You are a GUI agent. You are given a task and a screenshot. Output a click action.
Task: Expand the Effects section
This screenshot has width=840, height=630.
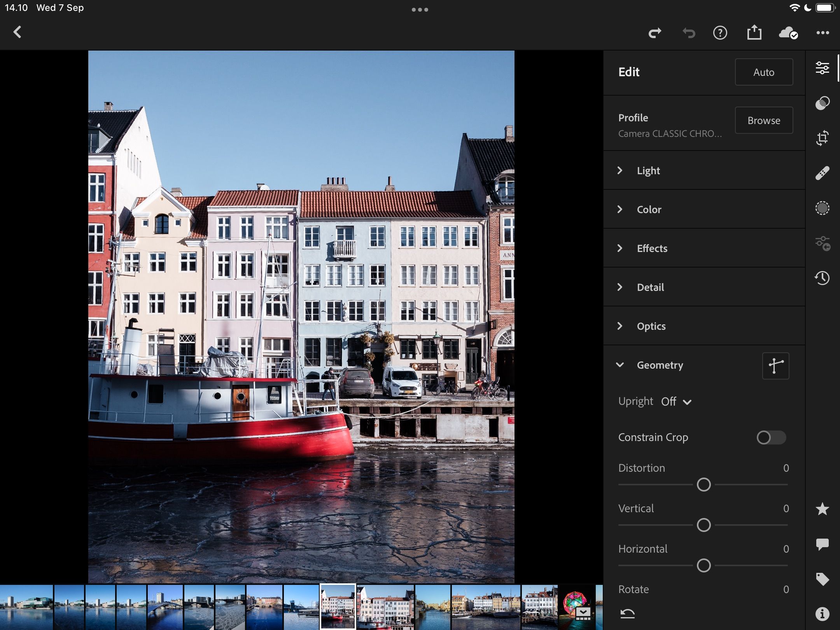(x=652, y=248)
